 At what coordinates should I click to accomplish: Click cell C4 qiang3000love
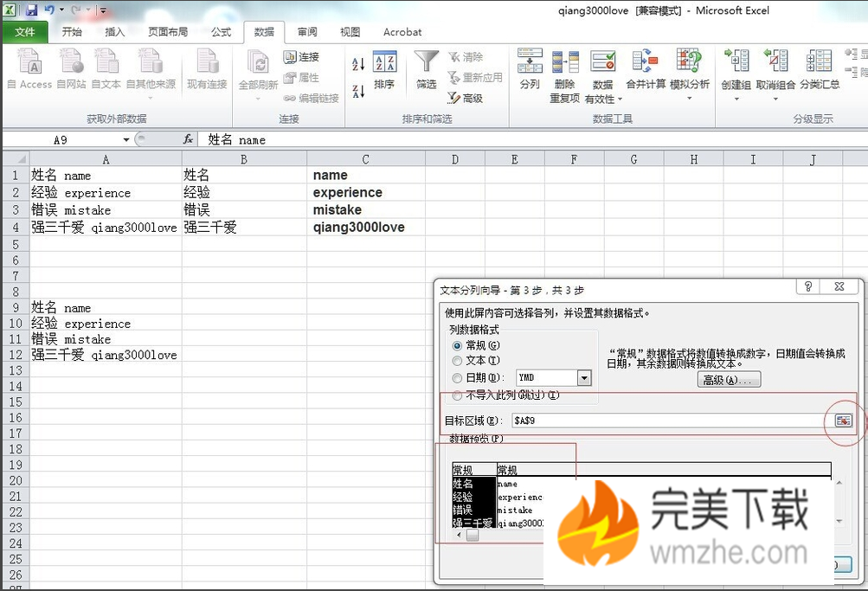(x=366, y=227)
